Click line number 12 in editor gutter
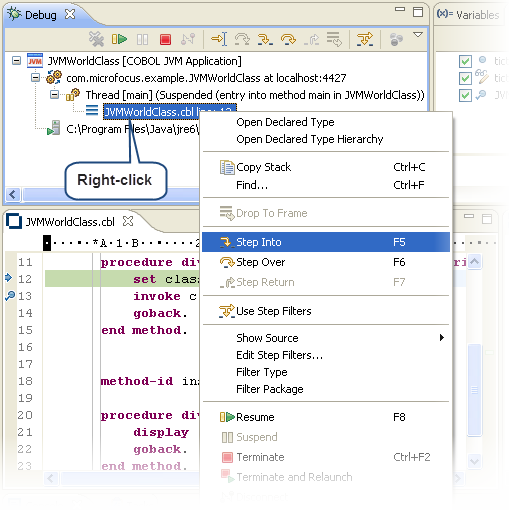The image size is (510, 512). (x=25, y=279)
